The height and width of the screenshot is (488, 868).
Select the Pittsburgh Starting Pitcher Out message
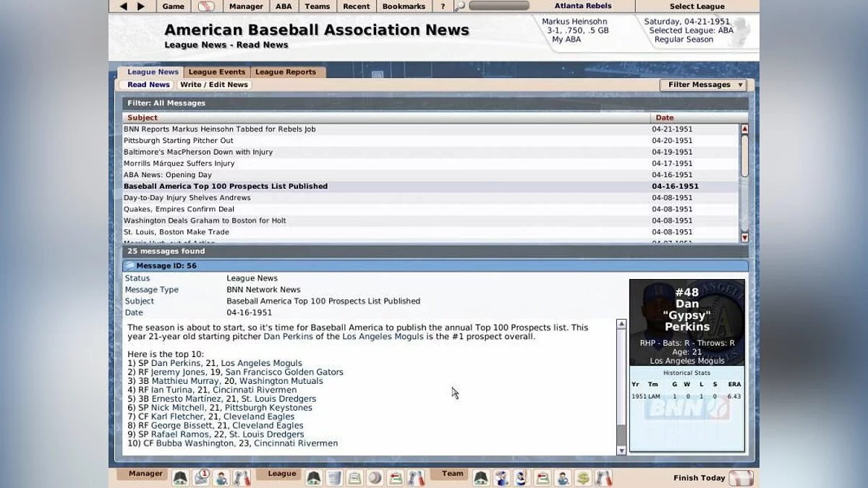click(179, 141)
